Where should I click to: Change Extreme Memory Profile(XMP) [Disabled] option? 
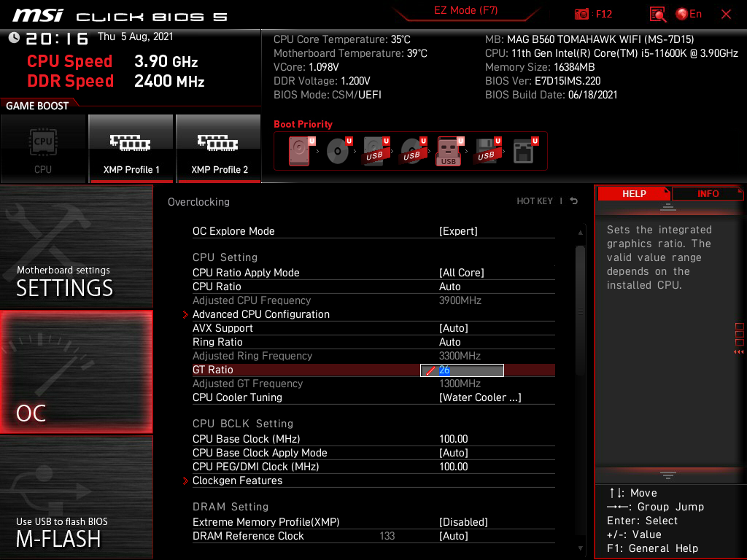(463, 522)
